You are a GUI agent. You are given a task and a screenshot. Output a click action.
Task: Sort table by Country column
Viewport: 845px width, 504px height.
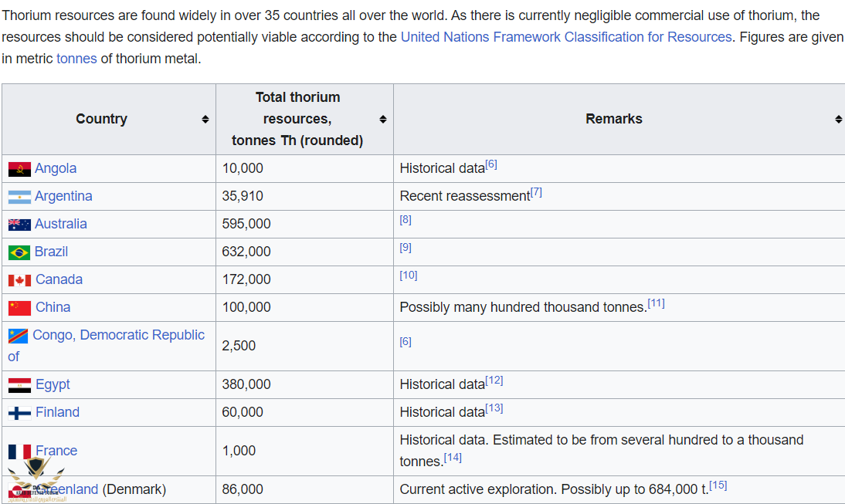[x=205, y=119]
